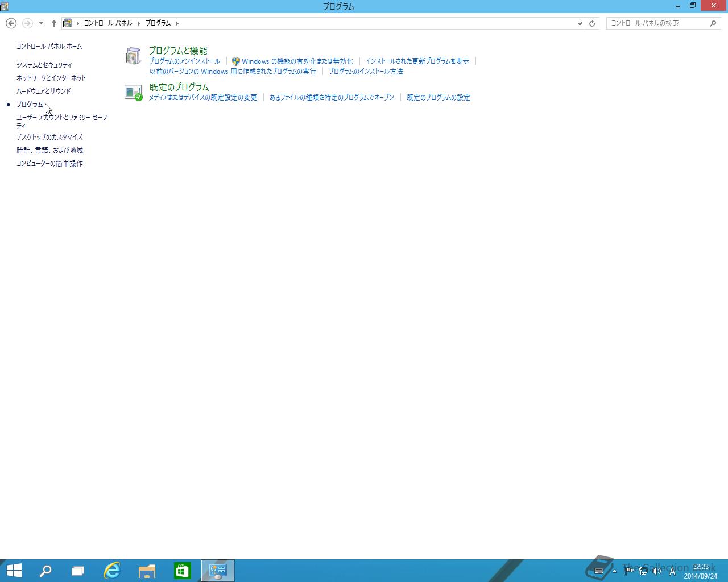Show hidden tray icons arrow
The height and width of the screenshot is (582, 728).
[614, 571]
